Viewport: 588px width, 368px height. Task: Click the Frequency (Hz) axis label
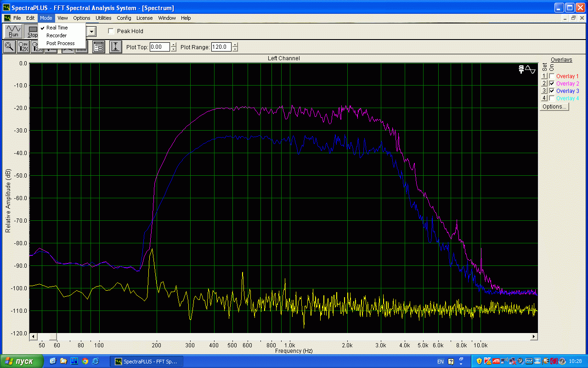point(294,351)
